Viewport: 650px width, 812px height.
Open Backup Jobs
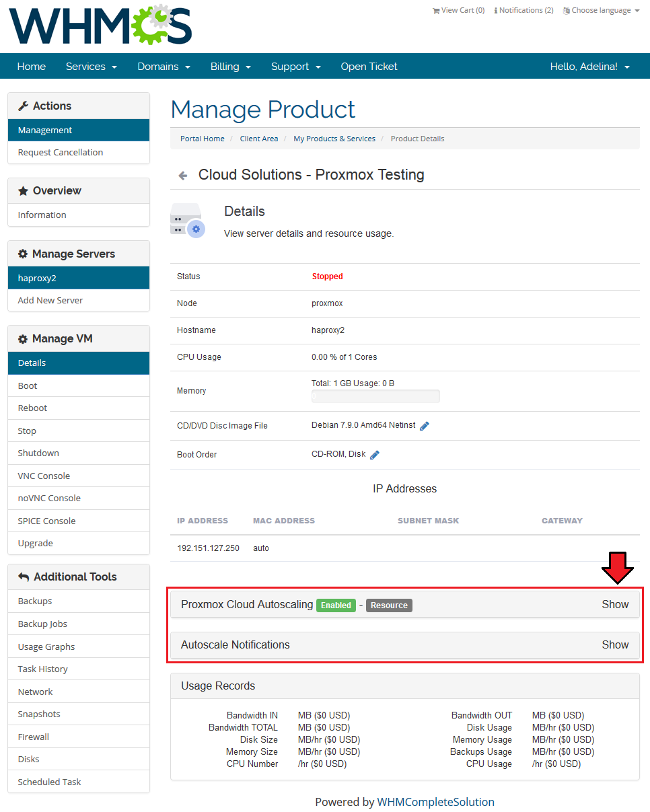(79, 624)
